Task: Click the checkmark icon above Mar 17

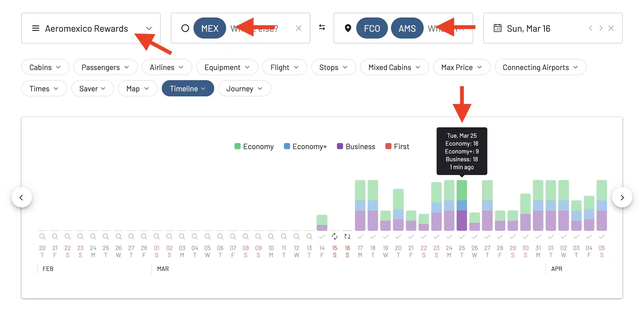Action: coord(360,237)
